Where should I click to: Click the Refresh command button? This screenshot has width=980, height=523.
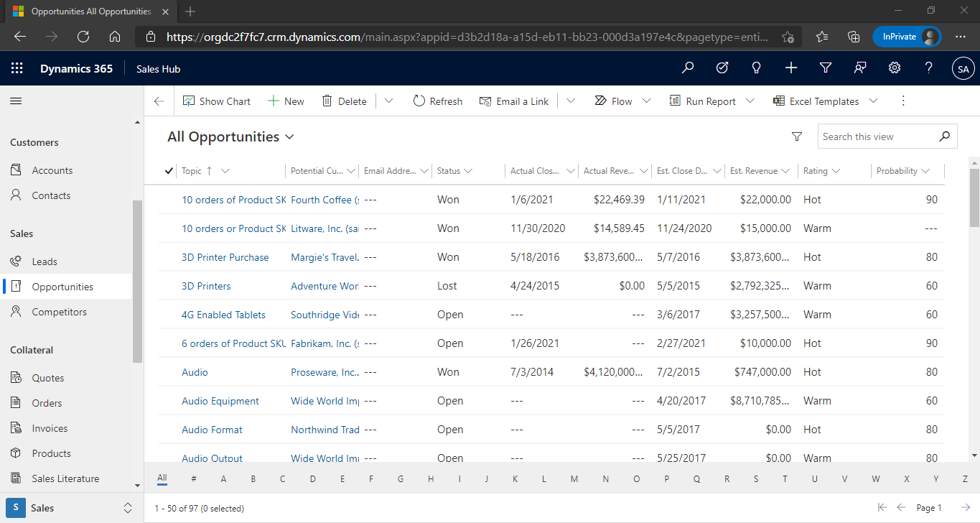[438, 101]
